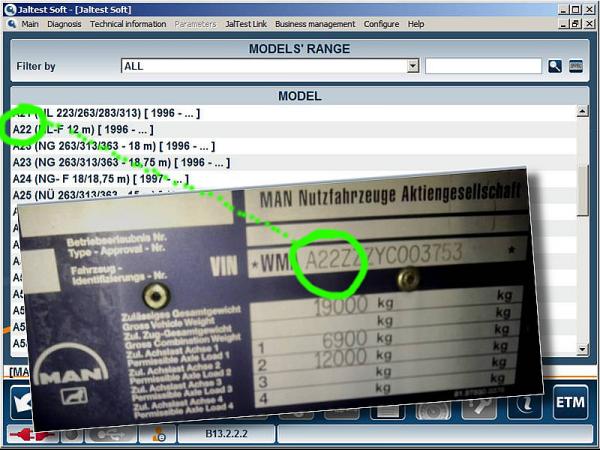Click the model list scroll up arrow
This screenshot has width=600, height=450.
click(x=582, y=111)
